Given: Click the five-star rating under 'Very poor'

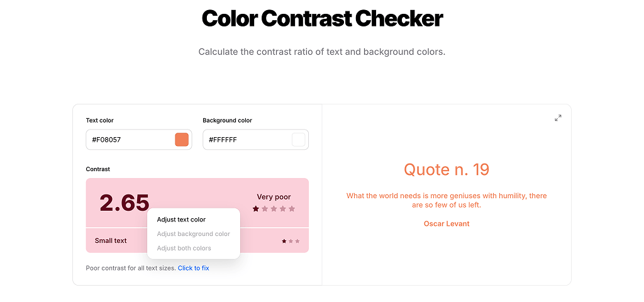Looking at the screenshot, I should [274, 209].
